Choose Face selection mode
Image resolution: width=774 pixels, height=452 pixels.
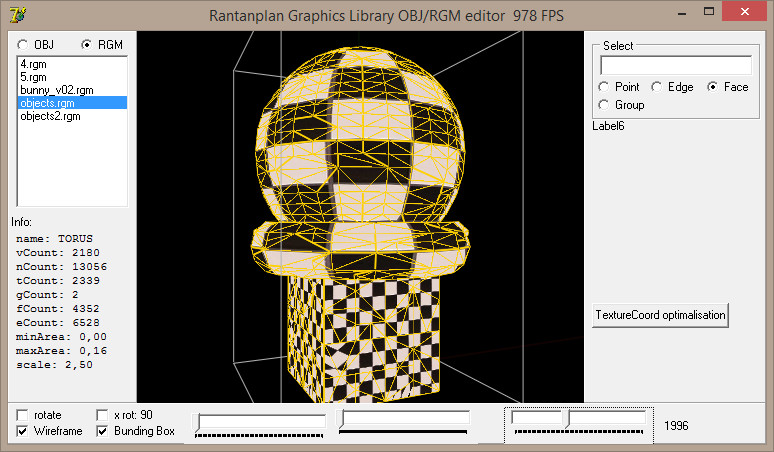(x=712, y=87)
